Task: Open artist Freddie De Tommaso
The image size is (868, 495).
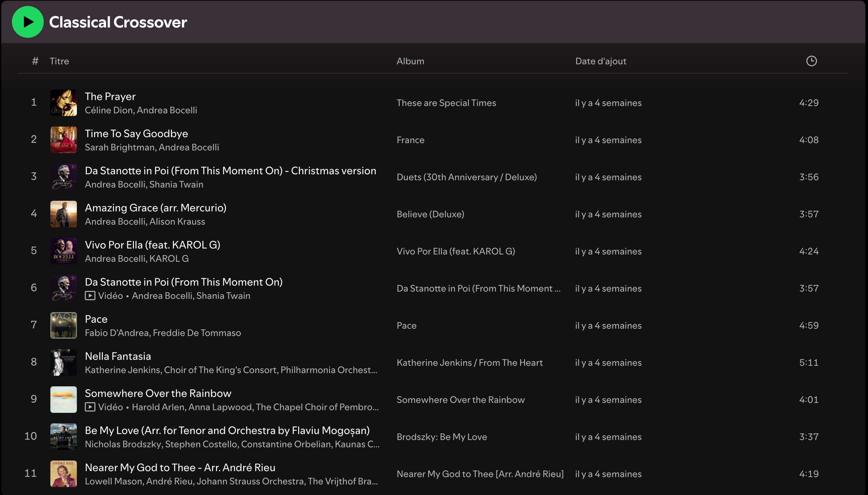Action: pos(197,333)
